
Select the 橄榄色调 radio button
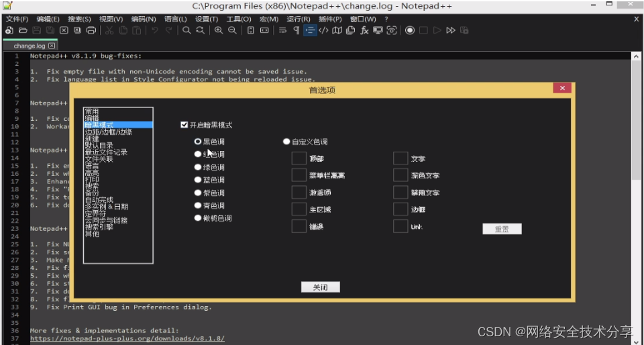click(x=198, y=218)
